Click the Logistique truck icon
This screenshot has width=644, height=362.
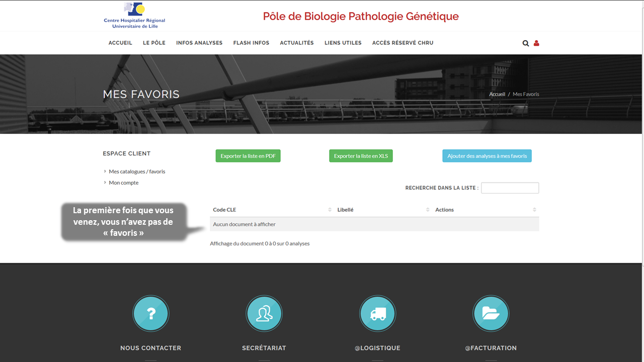point(377,313)
